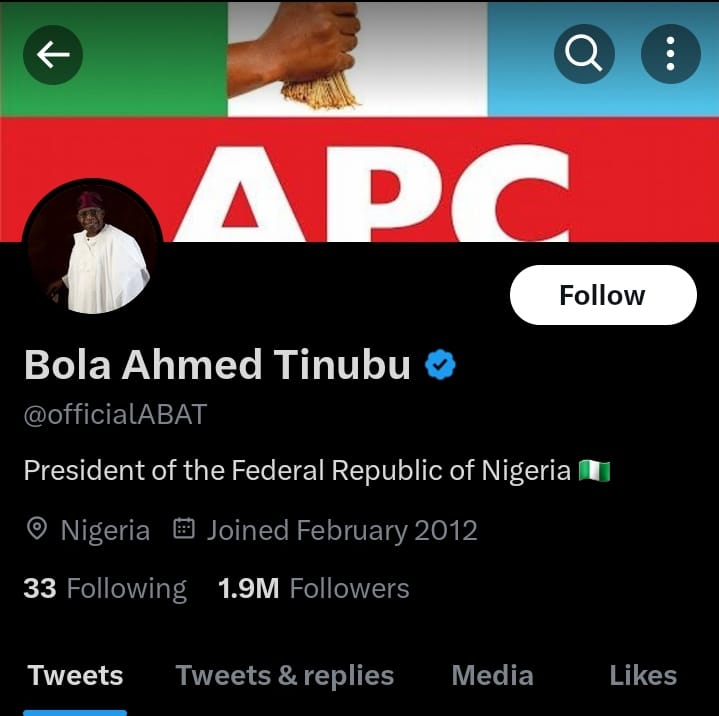Open the profile search magnifier icon
719x716 pixels.
coord(584,54)
